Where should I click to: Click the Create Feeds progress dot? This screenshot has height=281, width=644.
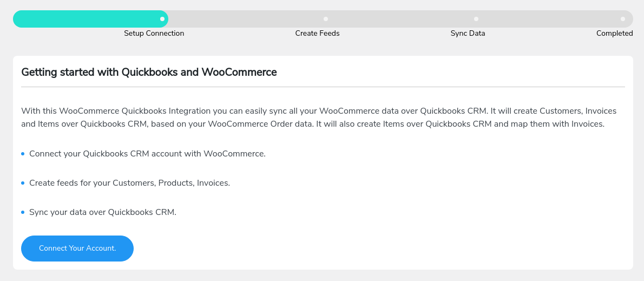326,19
